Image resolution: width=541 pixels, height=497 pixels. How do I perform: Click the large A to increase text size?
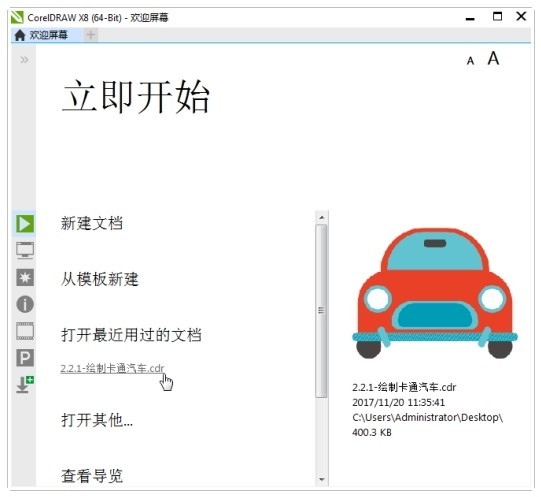[493, 58]
